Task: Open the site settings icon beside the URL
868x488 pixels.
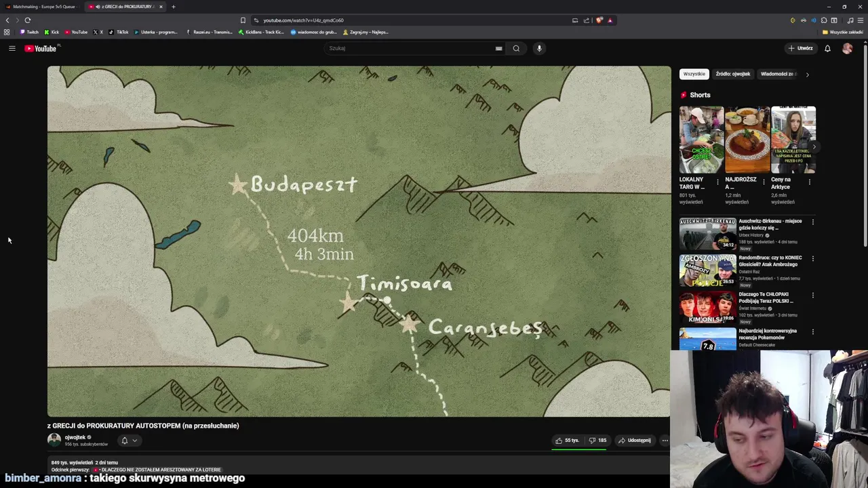Action: click(256, 20)
